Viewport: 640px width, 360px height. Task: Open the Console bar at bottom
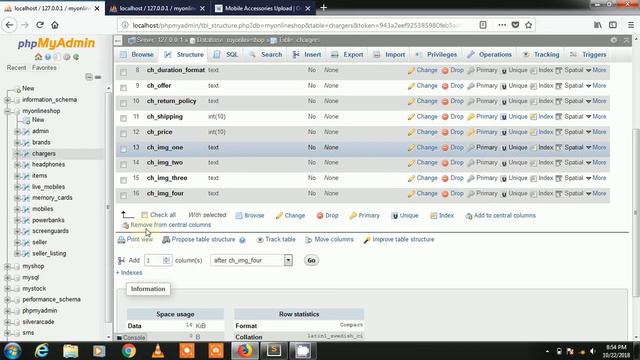pos(131,338)
